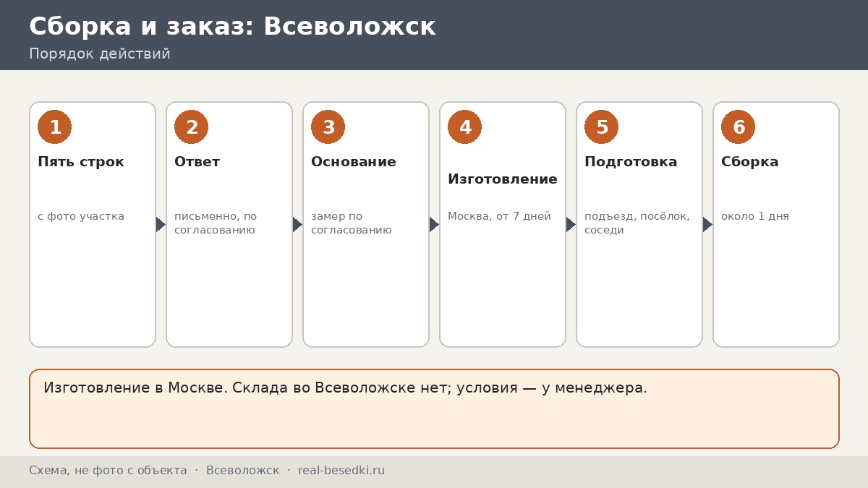Click the 'около 1 дня' description
Image resolution: width=868 pixels, height=488 pixels.
point(755,216)
